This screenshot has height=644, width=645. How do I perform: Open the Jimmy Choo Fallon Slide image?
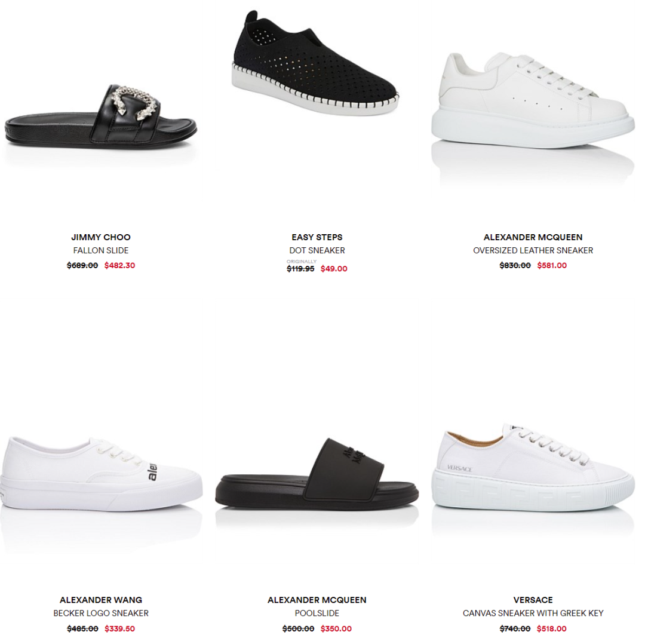pos(101,116)
